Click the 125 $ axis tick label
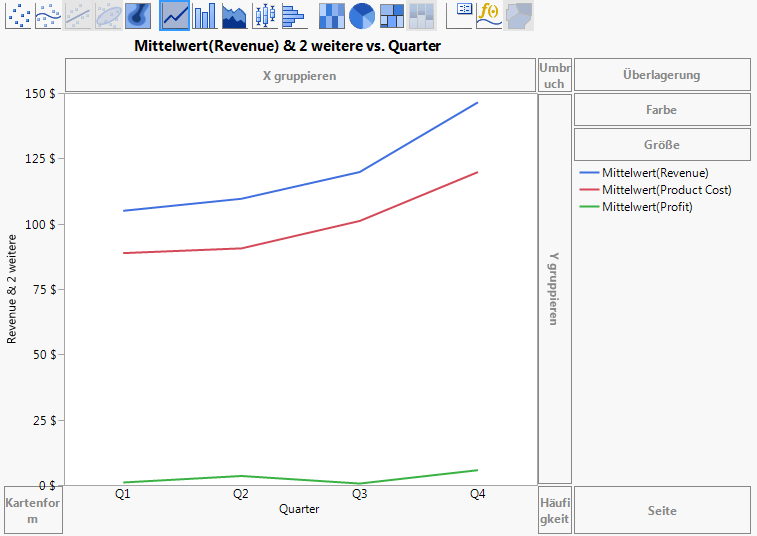Image resolution: width=757 pixels, height=536 pixels. (x=40, y=158)
